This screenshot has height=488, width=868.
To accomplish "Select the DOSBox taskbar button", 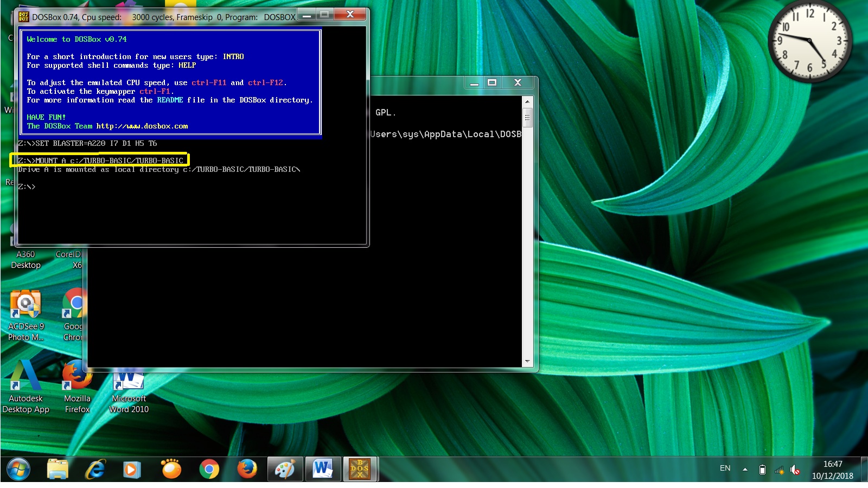I will pyautogui.click(x=360, y=469).
